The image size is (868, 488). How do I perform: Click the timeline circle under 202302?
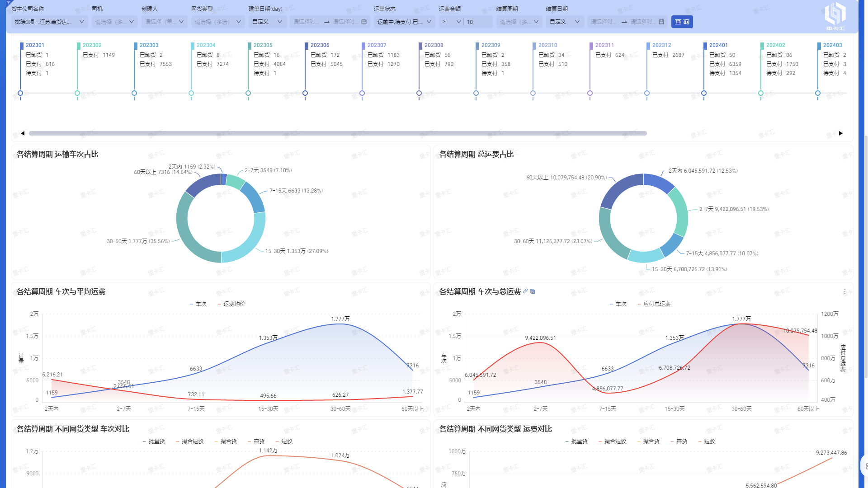[77, 93]
